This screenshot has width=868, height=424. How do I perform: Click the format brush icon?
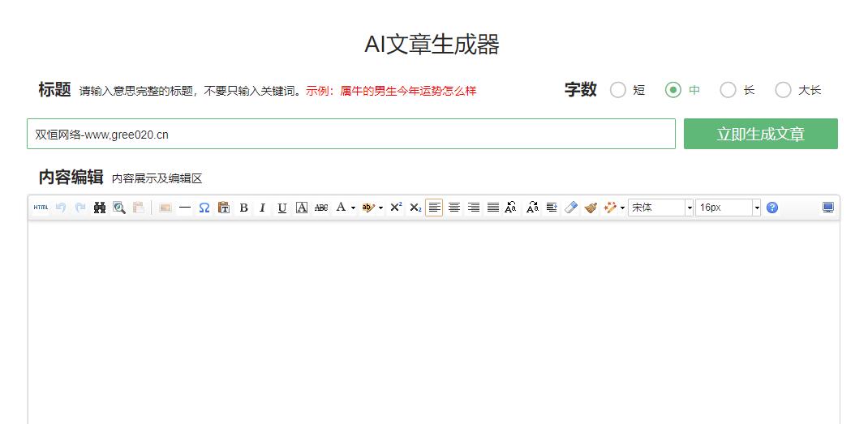591,208
